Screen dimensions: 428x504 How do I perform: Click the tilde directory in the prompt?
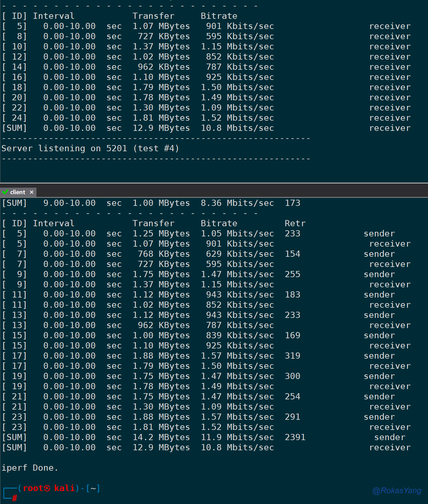tap(93, 488)
